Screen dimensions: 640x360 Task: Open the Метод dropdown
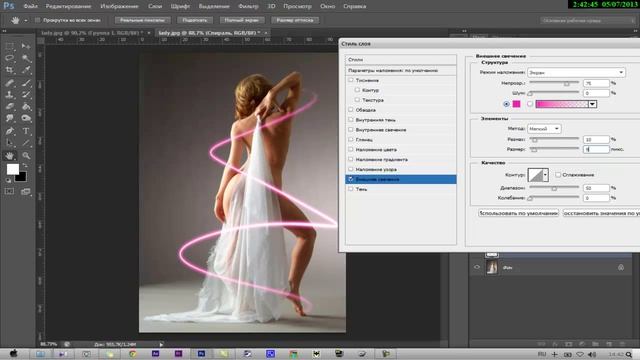pos(544,129)
